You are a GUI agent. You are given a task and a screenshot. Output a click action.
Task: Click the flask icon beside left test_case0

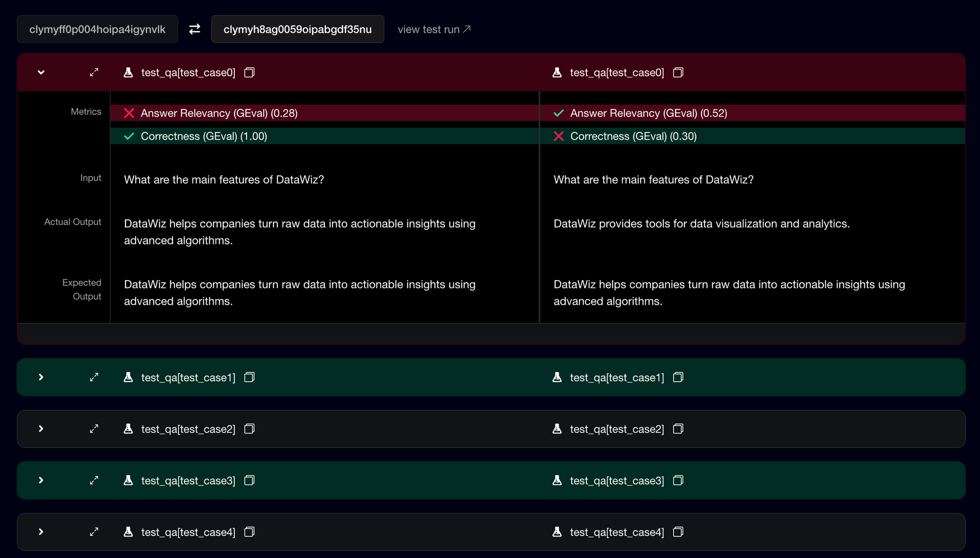coord(128,72)
